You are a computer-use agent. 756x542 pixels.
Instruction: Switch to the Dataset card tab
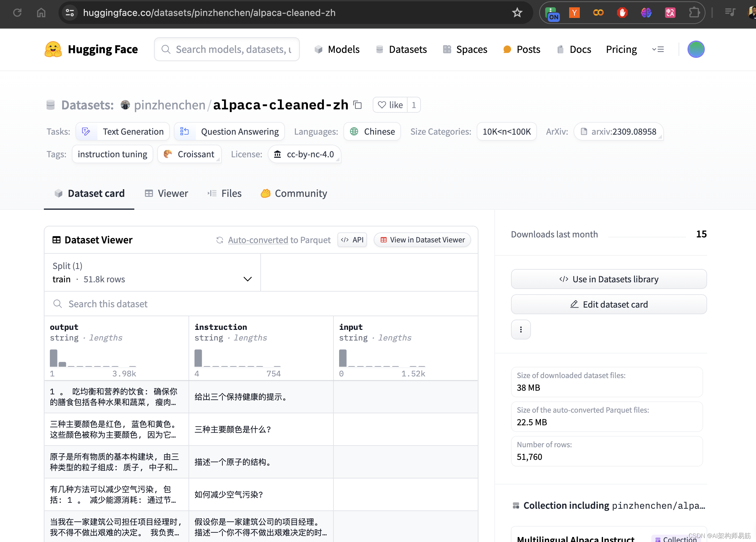click(89, 193)
